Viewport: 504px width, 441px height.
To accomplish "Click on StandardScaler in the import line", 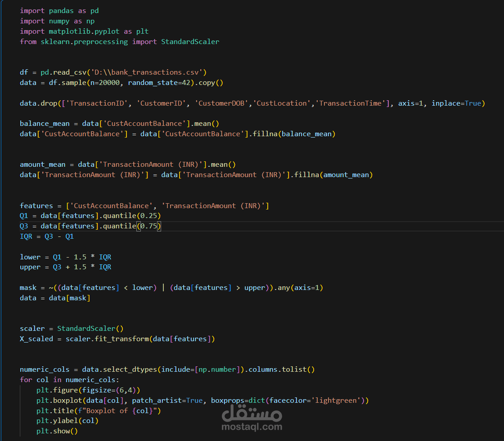I will coord(190,42).
